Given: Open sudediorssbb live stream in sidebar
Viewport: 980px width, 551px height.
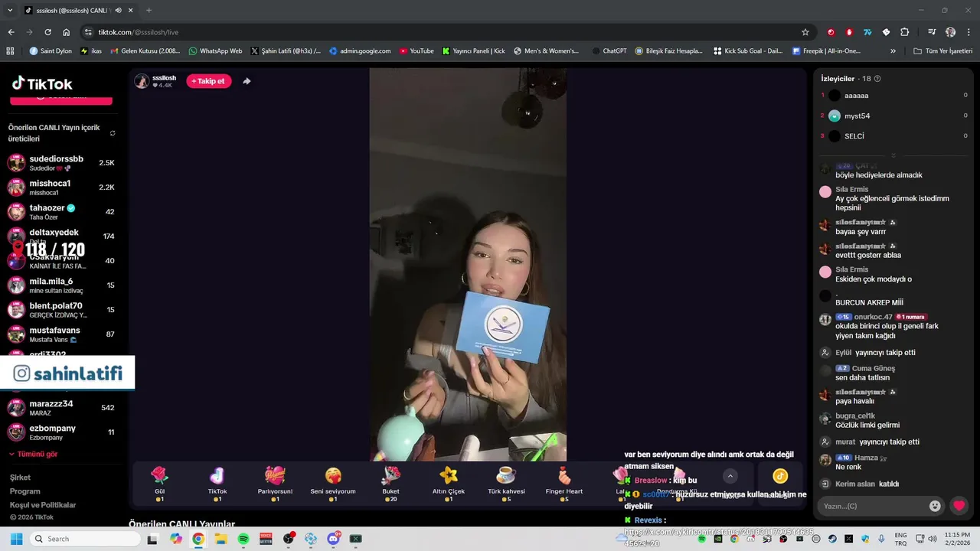Looking at the screenshot, I should pos(61,163).
